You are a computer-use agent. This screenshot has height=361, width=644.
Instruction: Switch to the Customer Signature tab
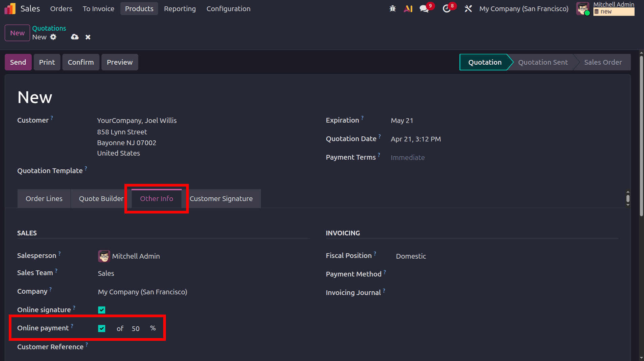221,198
